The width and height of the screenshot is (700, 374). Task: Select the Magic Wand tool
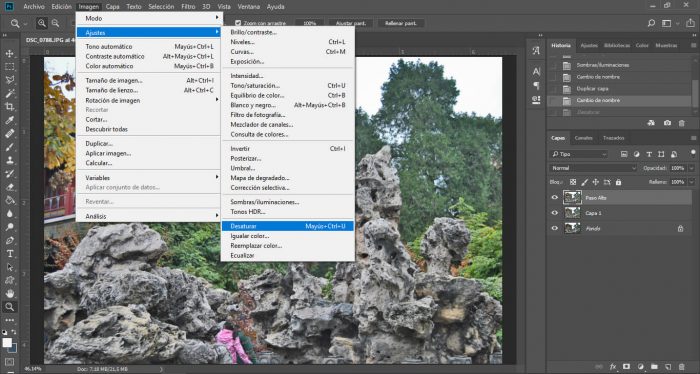click(x=9, y=93)
